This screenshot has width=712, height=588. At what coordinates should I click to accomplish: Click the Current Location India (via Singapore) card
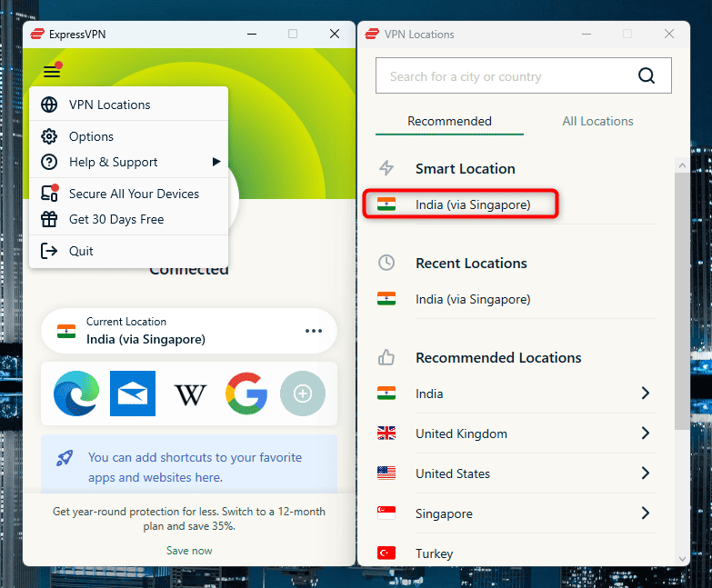coord(189,331)
